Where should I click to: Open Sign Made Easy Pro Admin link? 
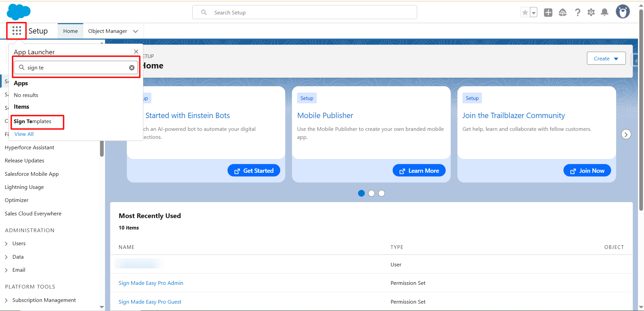click(151, 283)
